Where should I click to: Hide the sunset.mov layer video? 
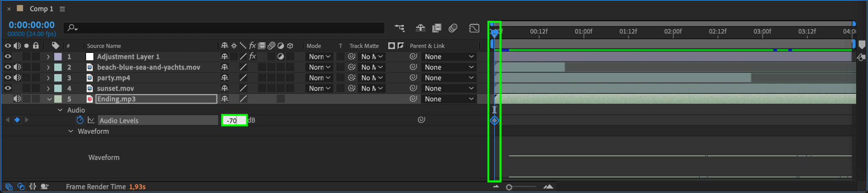click(x=8, y=88)
